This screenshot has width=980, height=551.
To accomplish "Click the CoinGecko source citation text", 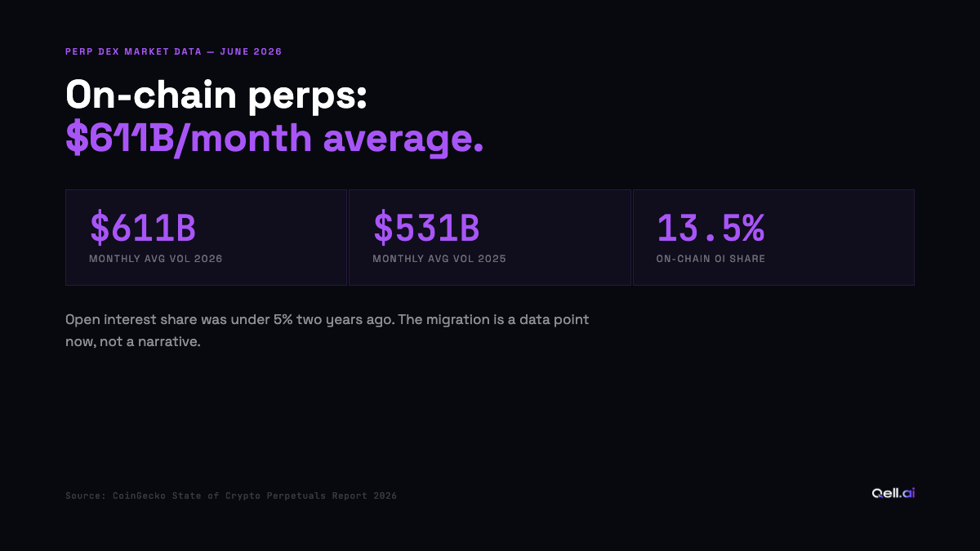I will tap(231, 495).
